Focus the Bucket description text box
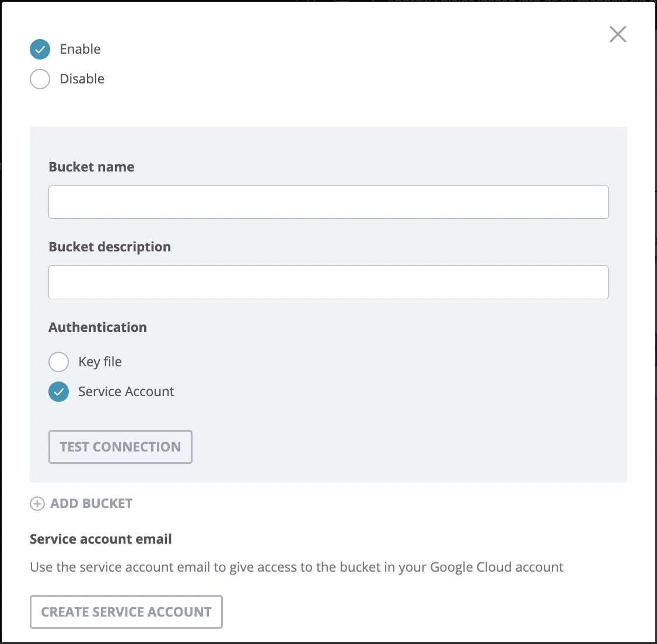The width and height of the screenshot is (657, 644). coord(328,282)
